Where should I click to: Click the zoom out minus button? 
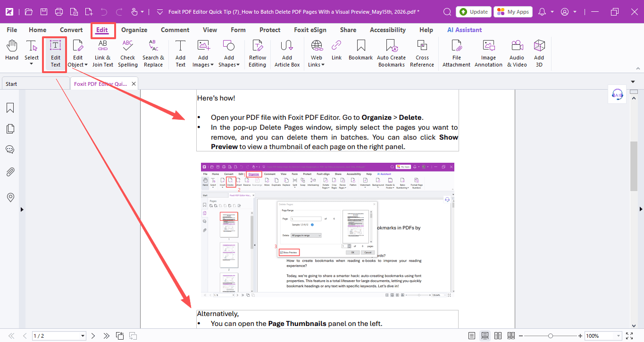pyautogui.click(x=521, y=336)
